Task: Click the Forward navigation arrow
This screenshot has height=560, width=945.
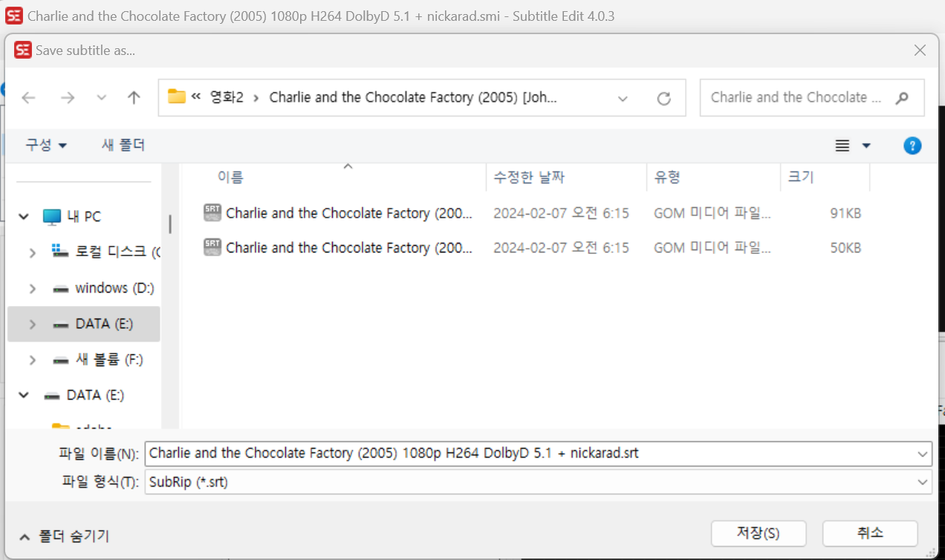Action: [x=68, y=98]
